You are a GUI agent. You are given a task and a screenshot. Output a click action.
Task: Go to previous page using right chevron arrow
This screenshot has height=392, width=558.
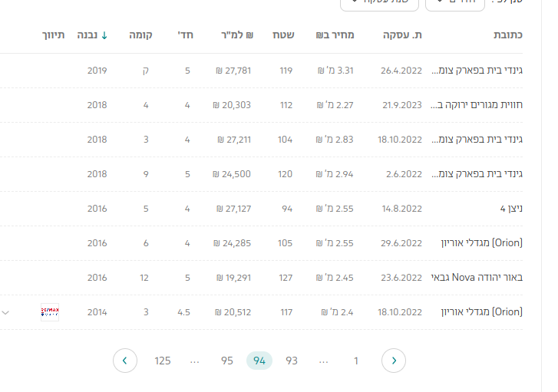[394, 360]
